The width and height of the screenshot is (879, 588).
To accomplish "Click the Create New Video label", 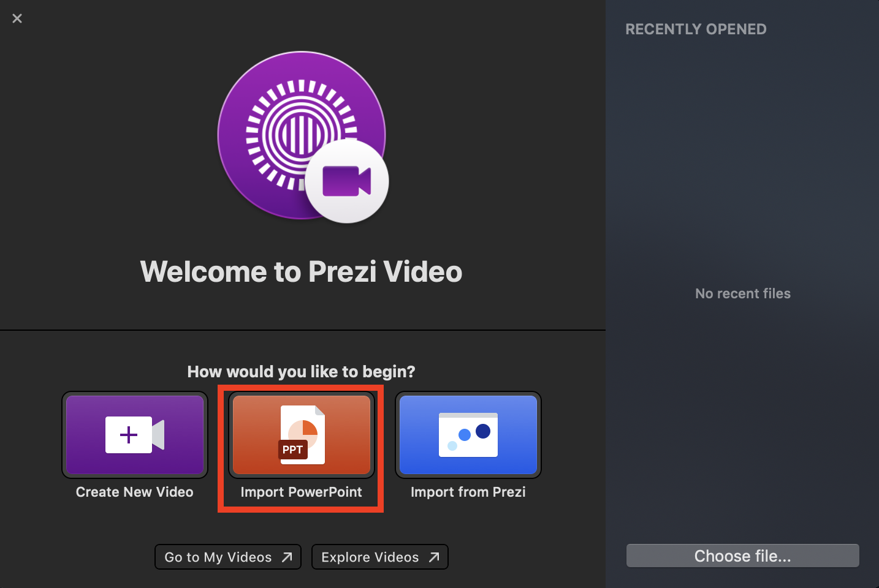I will pyautogui.click(x=135, y=492).
